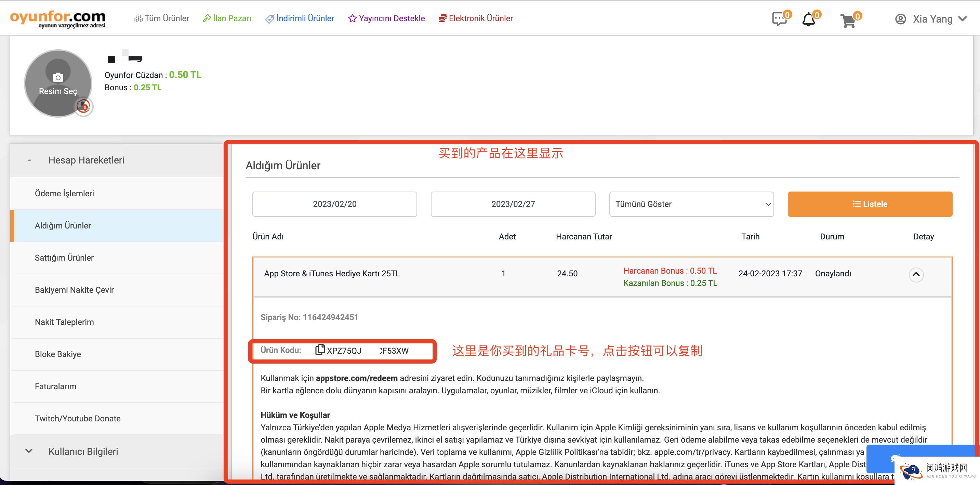Viewport: 980px width, 485px height.
Task: Open Elektronik Ürünler in top navigation
Action: coord(476,18)
